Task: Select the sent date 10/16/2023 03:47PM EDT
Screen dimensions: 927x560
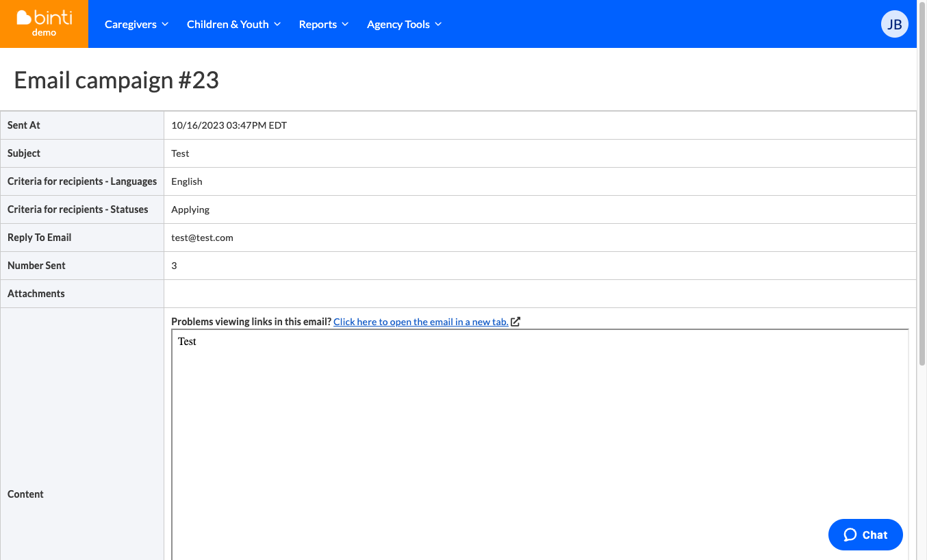Action: click(x=229, y=125)
